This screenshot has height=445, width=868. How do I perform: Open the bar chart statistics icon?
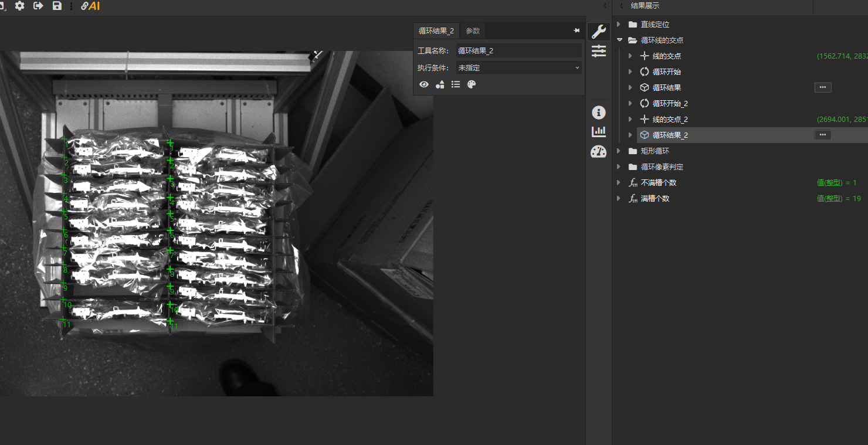click(598, 132)
